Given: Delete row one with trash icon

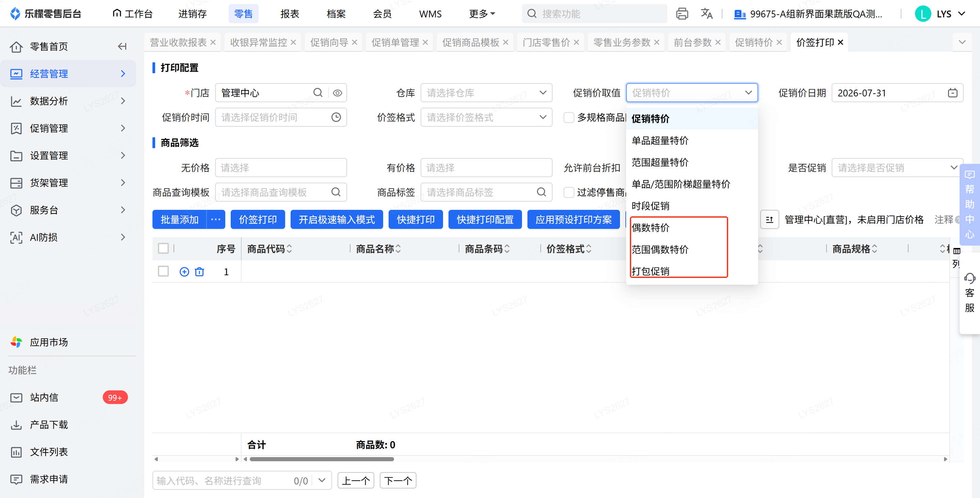Looking at the screenshot, I should [199, 271].
